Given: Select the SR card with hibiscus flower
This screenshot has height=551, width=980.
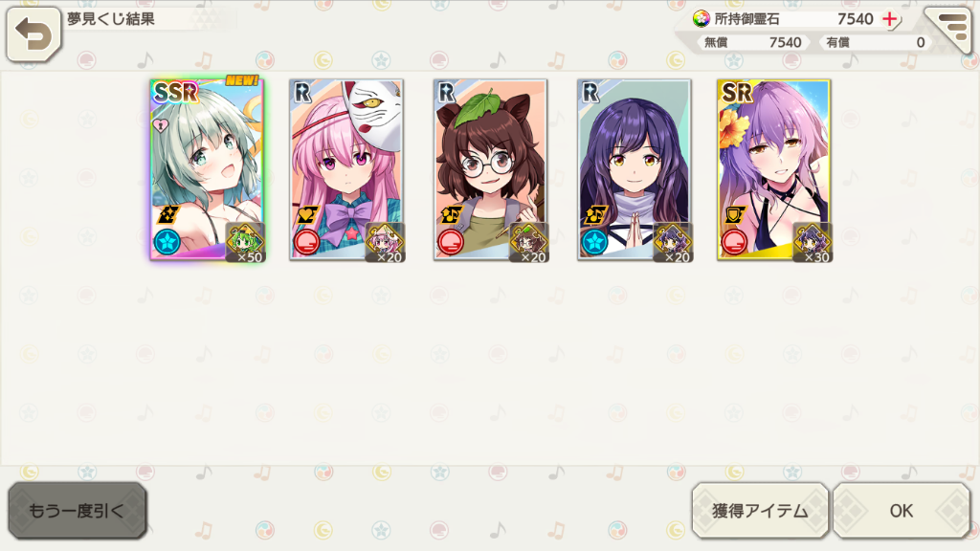Looking at the screenshot, I should 773,169.
